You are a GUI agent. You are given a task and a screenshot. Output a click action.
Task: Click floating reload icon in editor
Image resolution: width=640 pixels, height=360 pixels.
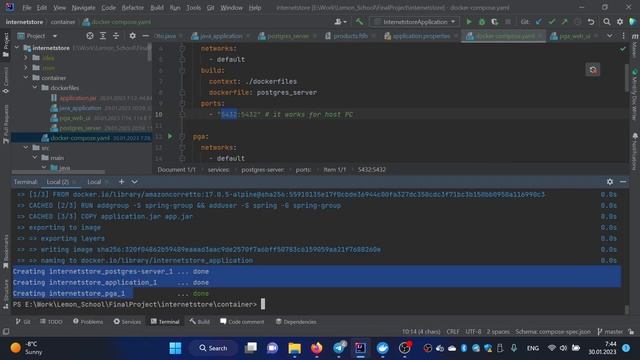593,70
